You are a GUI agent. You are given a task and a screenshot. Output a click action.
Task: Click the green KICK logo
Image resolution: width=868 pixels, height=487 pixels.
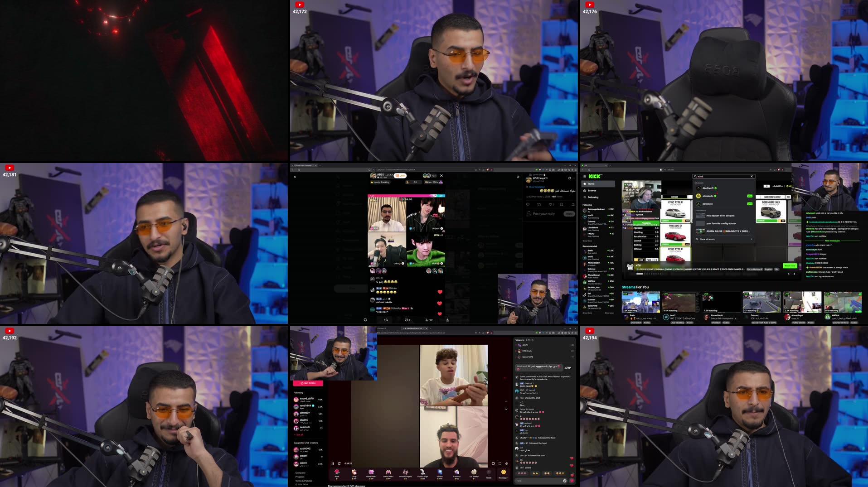pyautogui.click(x=595, y=176)
